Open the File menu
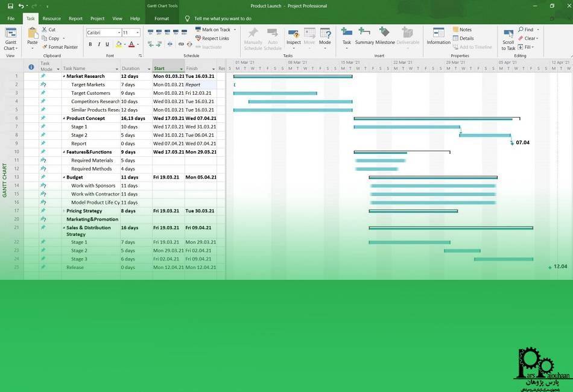Image resolution: width=573 pixels, height=392 pixels. pos(11,19)
